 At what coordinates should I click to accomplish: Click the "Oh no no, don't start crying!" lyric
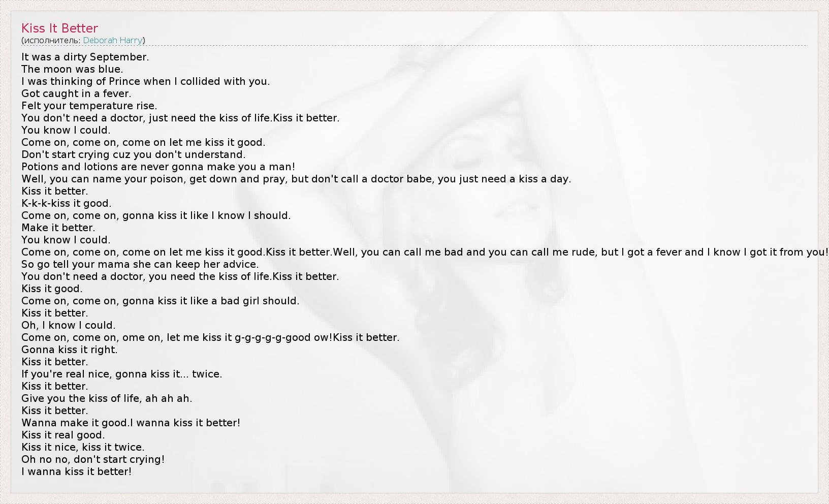click(x=93, y=459)
